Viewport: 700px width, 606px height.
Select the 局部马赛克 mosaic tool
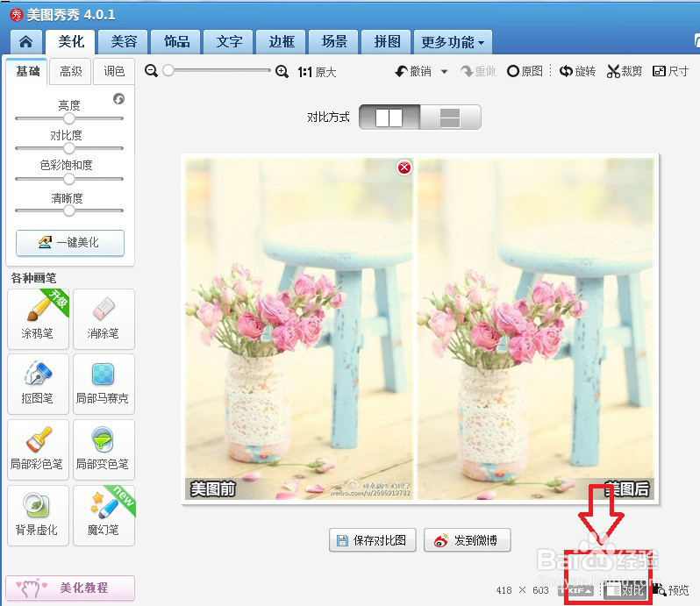104,384
